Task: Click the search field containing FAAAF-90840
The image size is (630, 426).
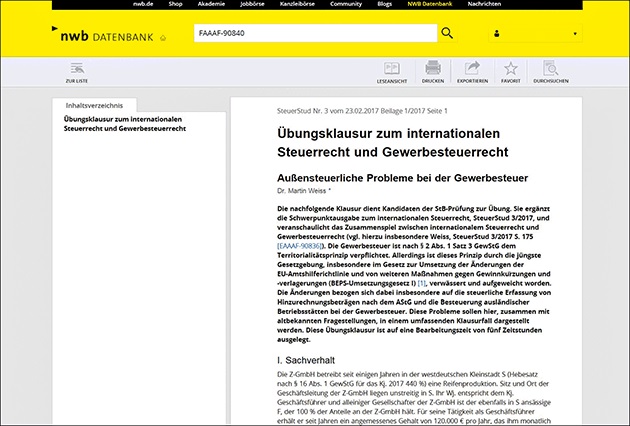Action: pyautogui.click(x=313, y=33)
